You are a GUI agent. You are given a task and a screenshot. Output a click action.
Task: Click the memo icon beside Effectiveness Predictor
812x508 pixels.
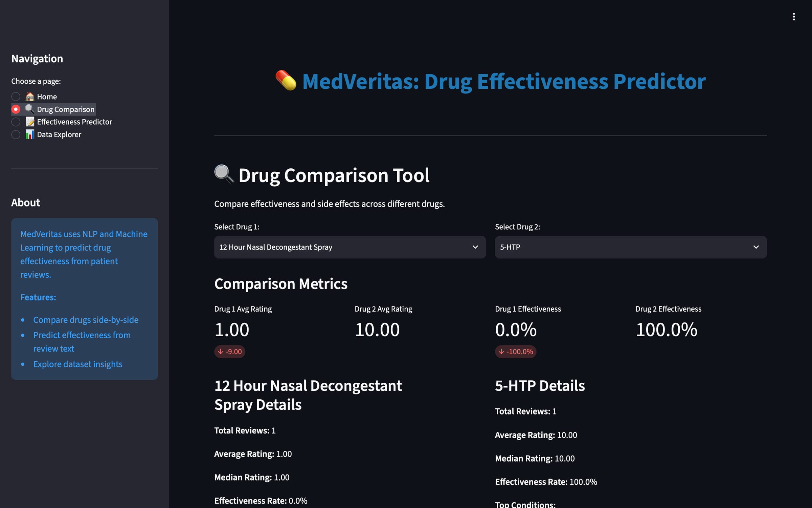pos(30,122)
